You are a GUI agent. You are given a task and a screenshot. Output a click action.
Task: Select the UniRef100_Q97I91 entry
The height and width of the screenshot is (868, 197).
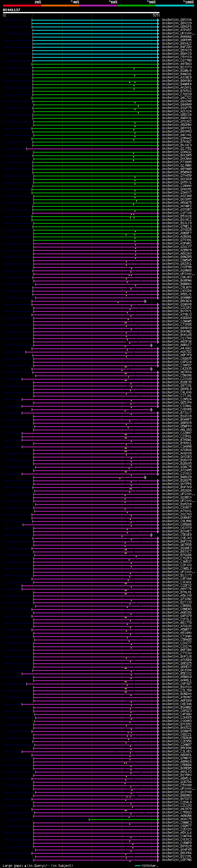176,386
